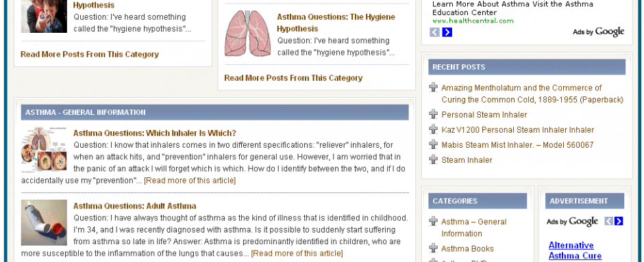This screenshot has width=644, height=262.
Task: Open Asthma Questions: Which Inhaler Is Which?
Action: (x=154, y=133)
